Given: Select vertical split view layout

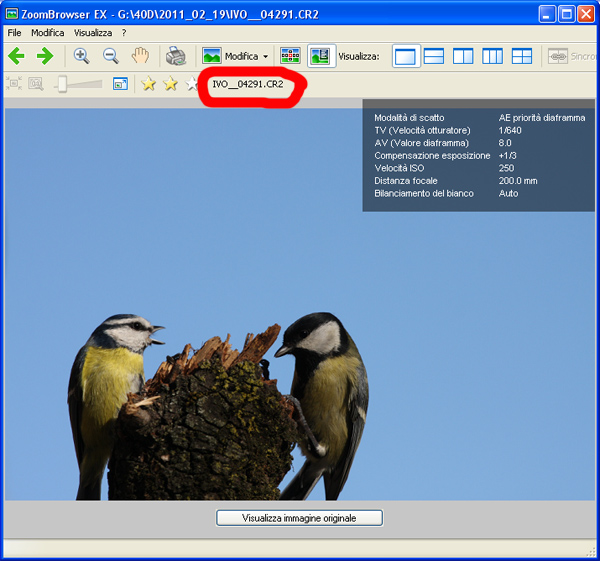Looking at the screenshot, I should [x=463, y=56].
